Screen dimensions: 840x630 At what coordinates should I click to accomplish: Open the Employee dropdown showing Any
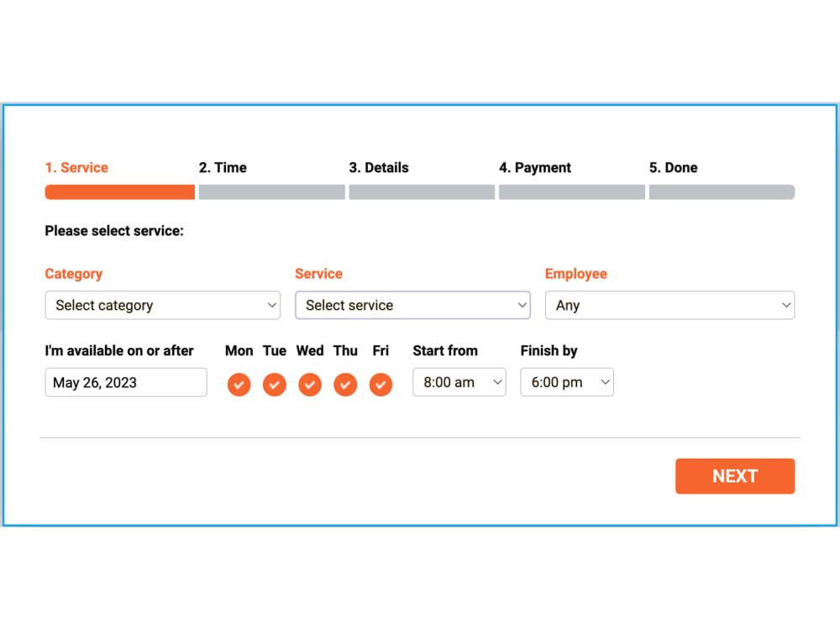669,305
